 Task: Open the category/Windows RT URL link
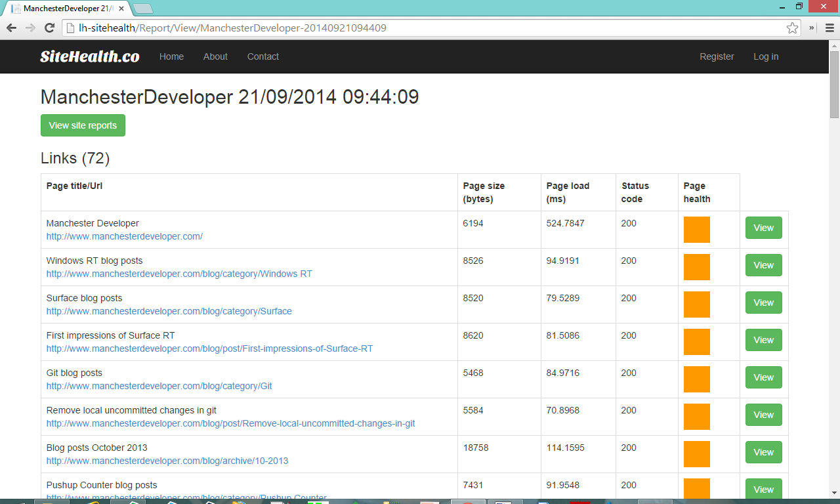(x=179, y=274)
